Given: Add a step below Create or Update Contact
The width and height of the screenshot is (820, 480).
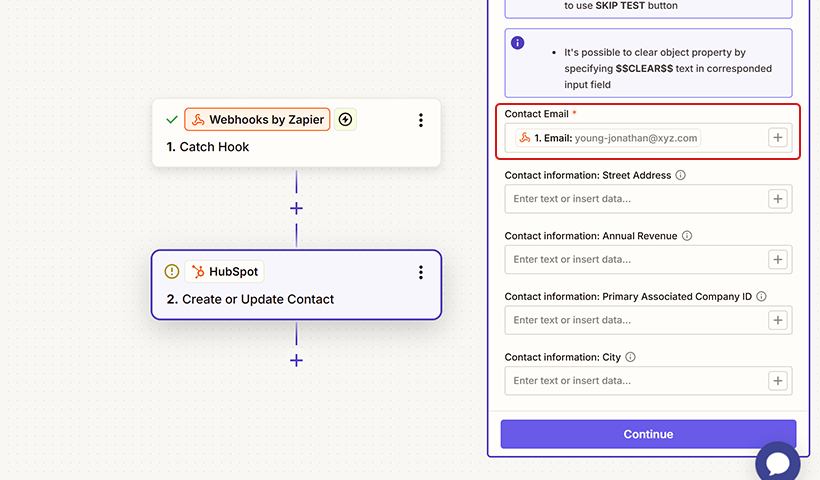Looking at the screenshot, I should coord(296,360).
